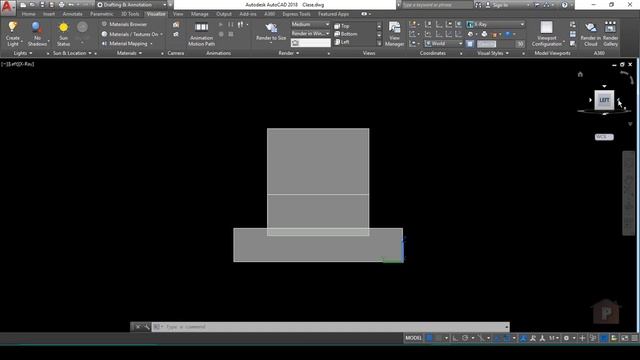
Task: Switch to the Insert ribbon tab
Action: coord(49,14)
